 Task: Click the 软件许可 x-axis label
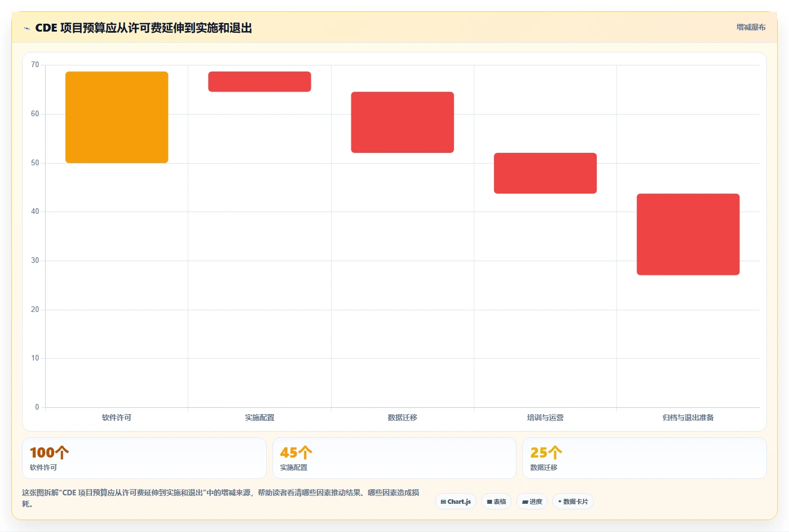tap(117, 417)
